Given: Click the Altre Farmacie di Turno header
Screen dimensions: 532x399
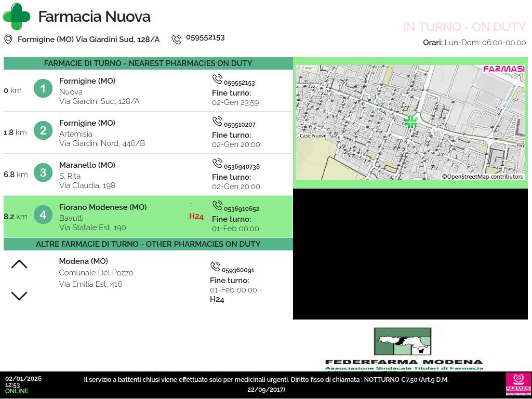Looking at the screenshot, I should 148,244.
